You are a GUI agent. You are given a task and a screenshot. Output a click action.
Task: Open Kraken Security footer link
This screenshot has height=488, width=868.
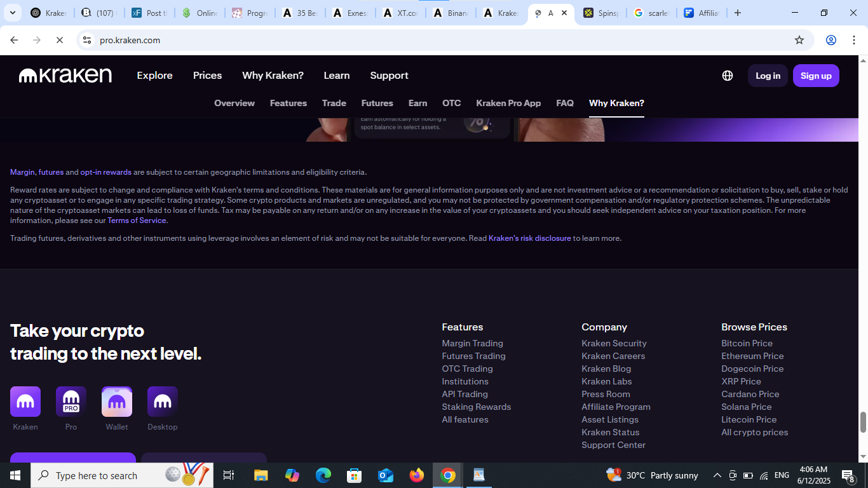coord(614,343)
